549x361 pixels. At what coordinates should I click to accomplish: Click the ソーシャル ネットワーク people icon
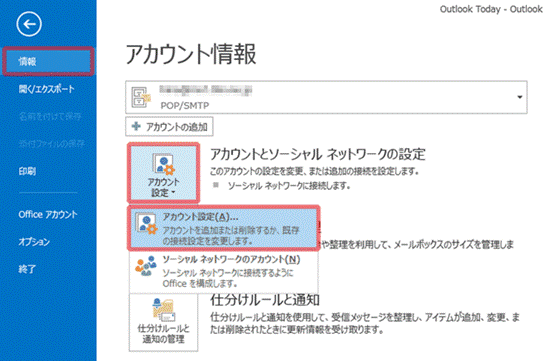(146, 266)
